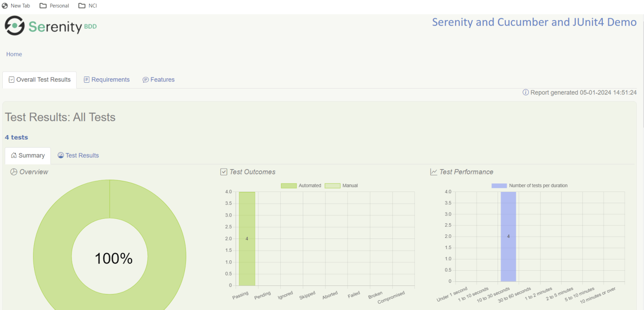Viewport: 644px width, 310px height.
Task: Click the 'Skipped' axis label
Action: pos(307,296)
